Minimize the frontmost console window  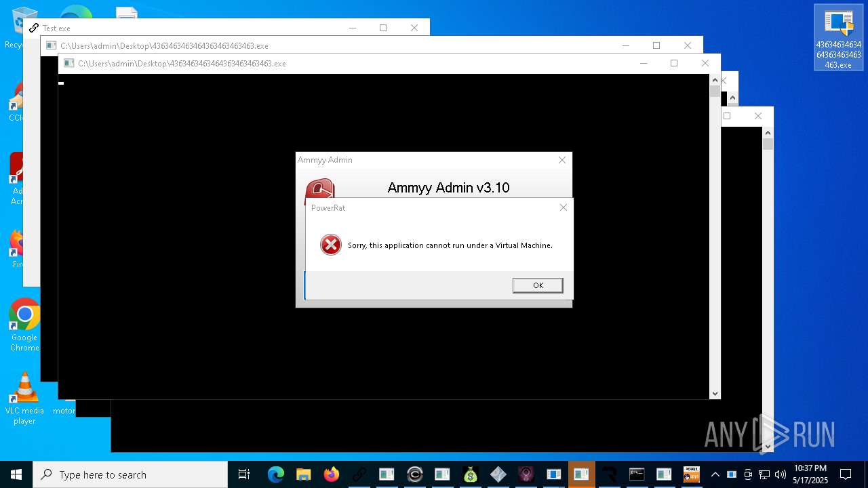[x=644, y=63]
